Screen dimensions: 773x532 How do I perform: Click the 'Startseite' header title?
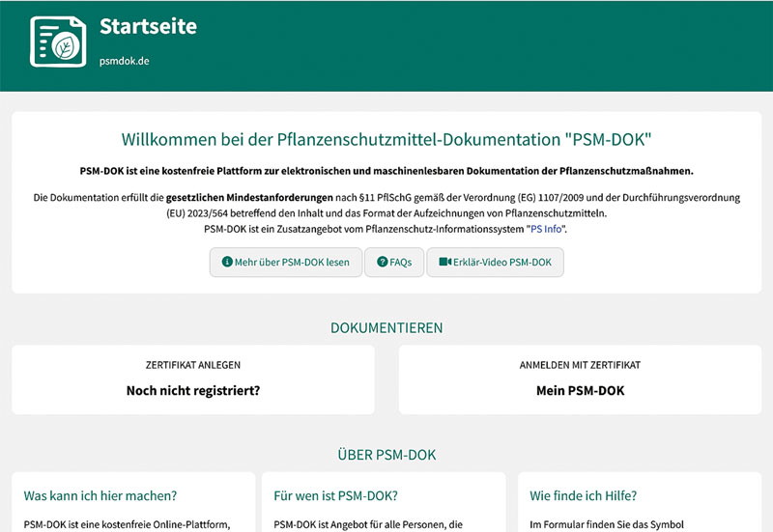coord(148,27)
